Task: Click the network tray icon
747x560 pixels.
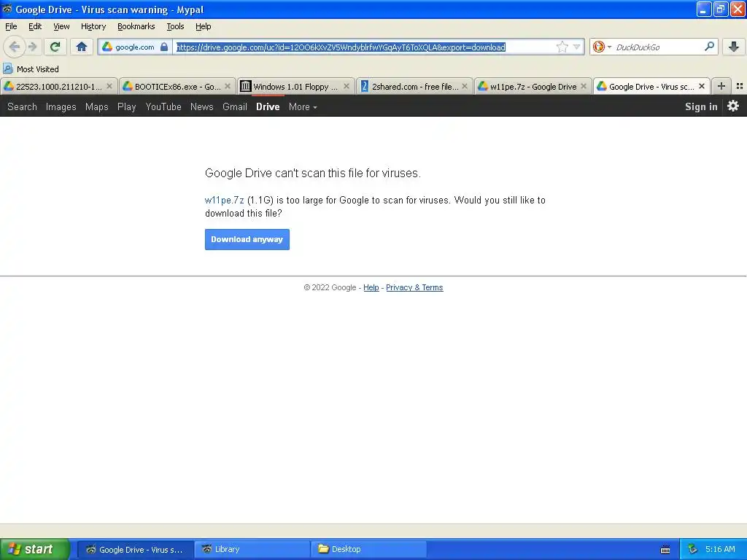Action: [x=693, y=549]
